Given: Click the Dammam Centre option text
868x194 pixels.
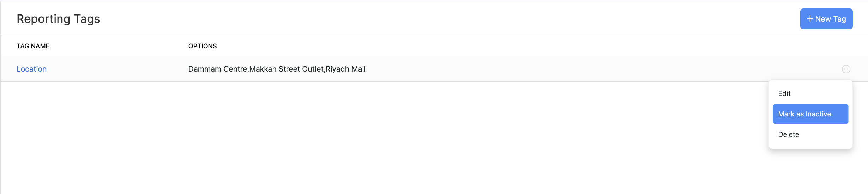Looking at the screenshot, I should 218,69.
